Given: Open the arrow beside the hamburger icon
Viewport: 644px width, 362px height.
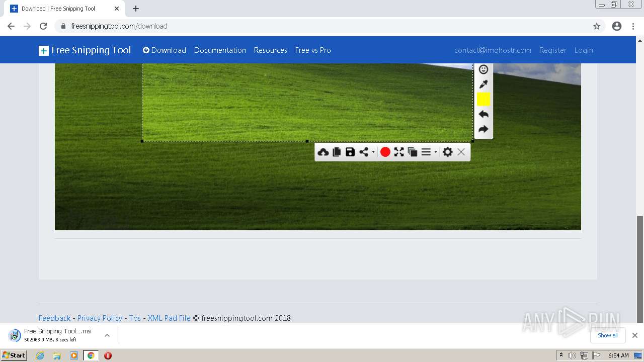Looking at the screenshot, I should tap(436, 152).
